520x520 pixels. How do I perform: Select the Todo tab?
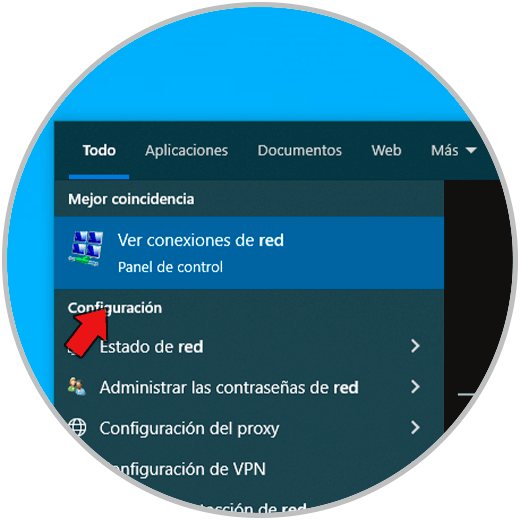click(99, 150)
